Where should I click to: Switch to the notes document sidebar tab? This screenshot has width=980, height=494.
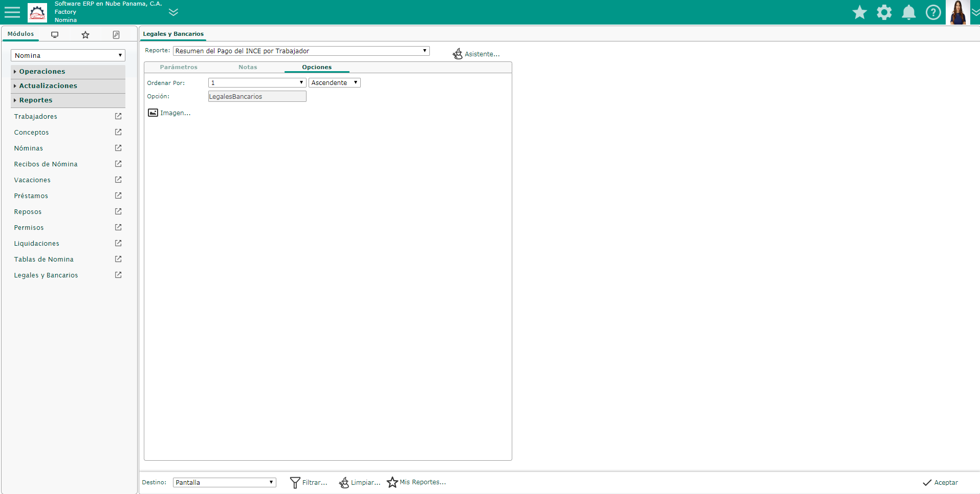click(x=116, y=34)
